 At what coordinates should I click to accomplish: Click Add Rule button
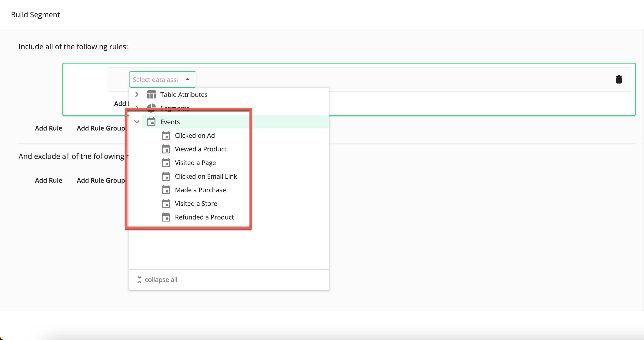[x=48, y=128]
